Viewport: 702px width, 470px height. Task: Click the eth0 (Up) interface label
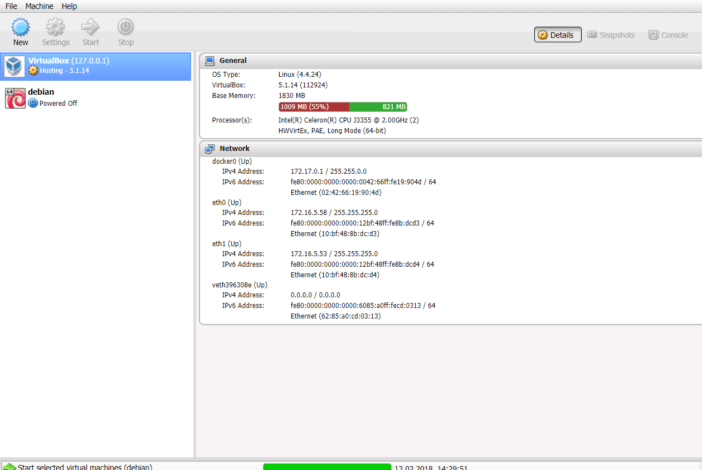227,203
